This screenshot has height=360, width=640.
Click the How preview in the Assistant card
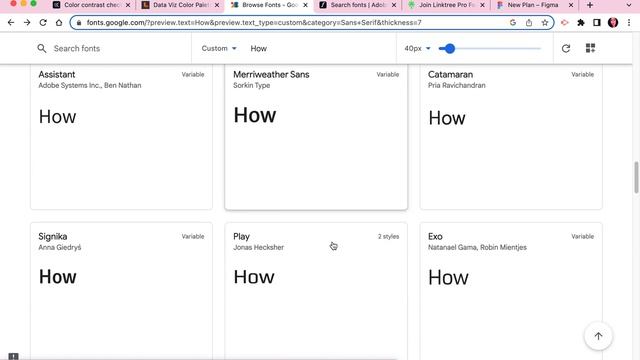(57, 117)
